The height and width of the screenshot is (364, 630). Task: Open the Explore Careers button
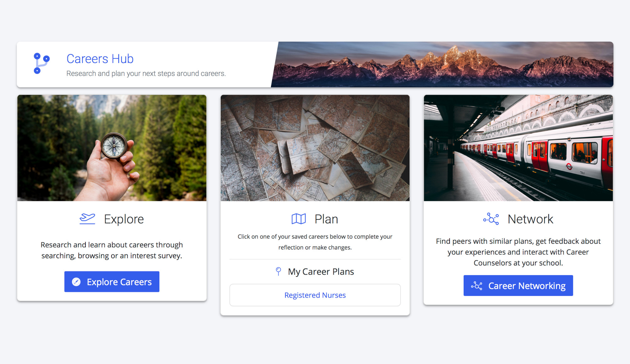coord(112,282)
